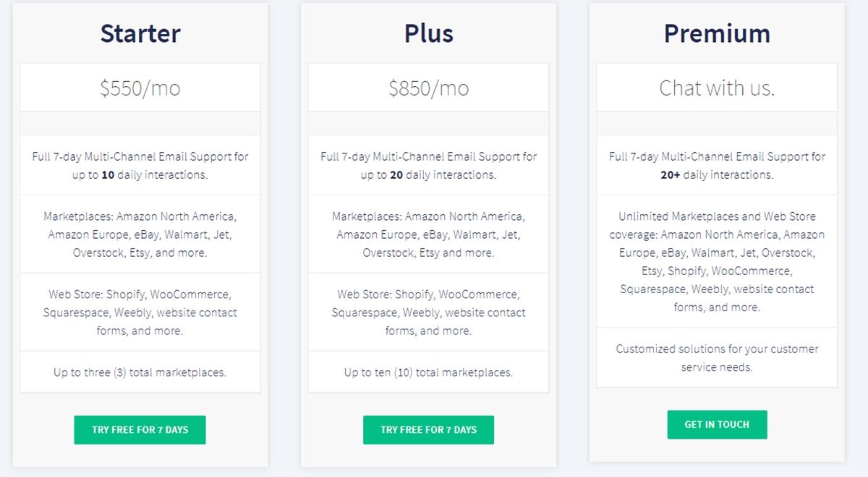Click 'Up to three (3) total marketplaces'
This screenshot has width=868, height=477.
click(140, 373)
